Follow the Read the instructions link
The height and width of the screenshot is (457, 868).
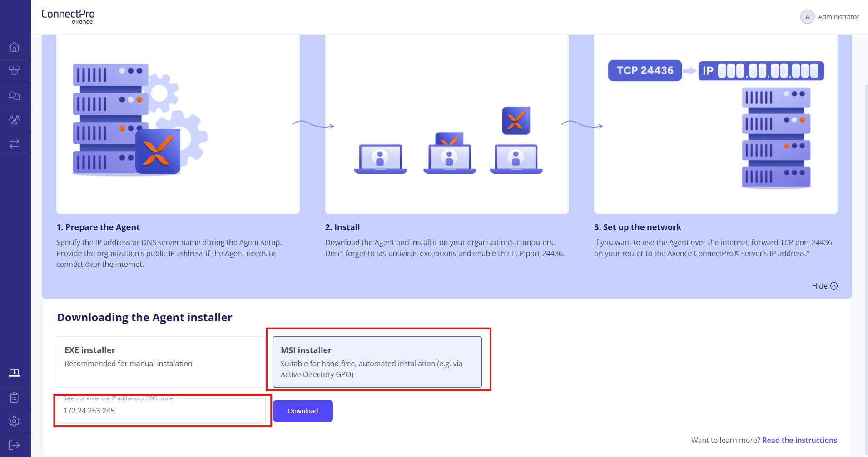[799, 440]
